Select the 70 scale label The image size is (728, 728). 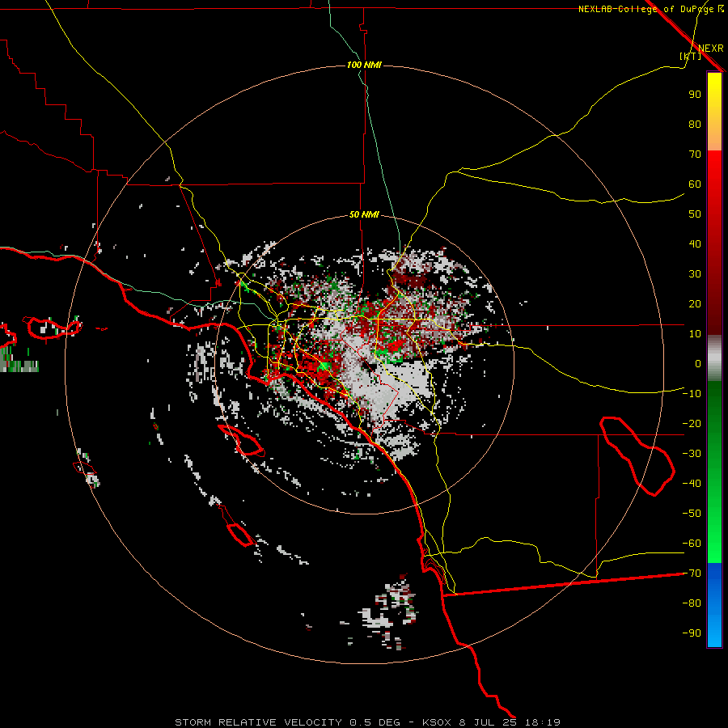[x=695, y=154]
